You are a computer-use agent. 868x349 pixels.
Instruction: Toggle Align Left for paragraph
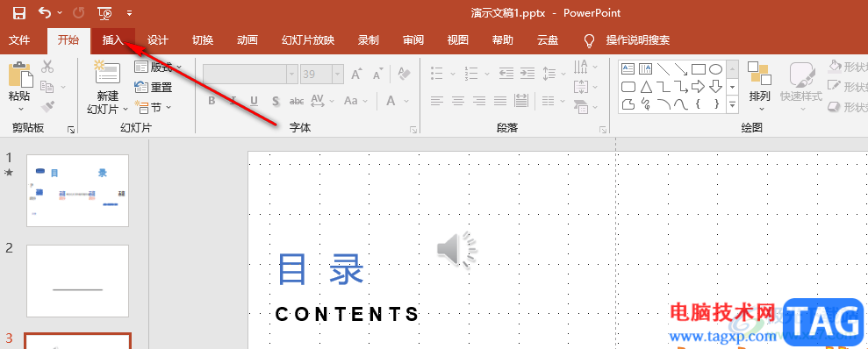(437, 101)
